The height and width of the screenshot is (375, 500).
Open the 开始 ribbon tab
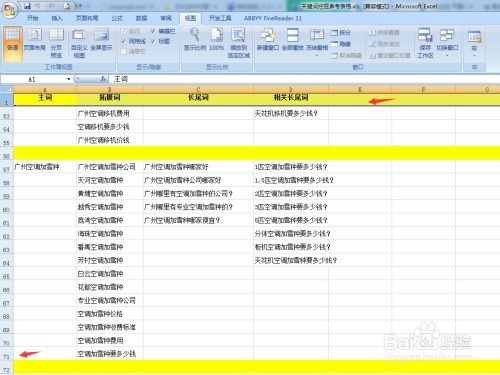[x=33, y=18]
